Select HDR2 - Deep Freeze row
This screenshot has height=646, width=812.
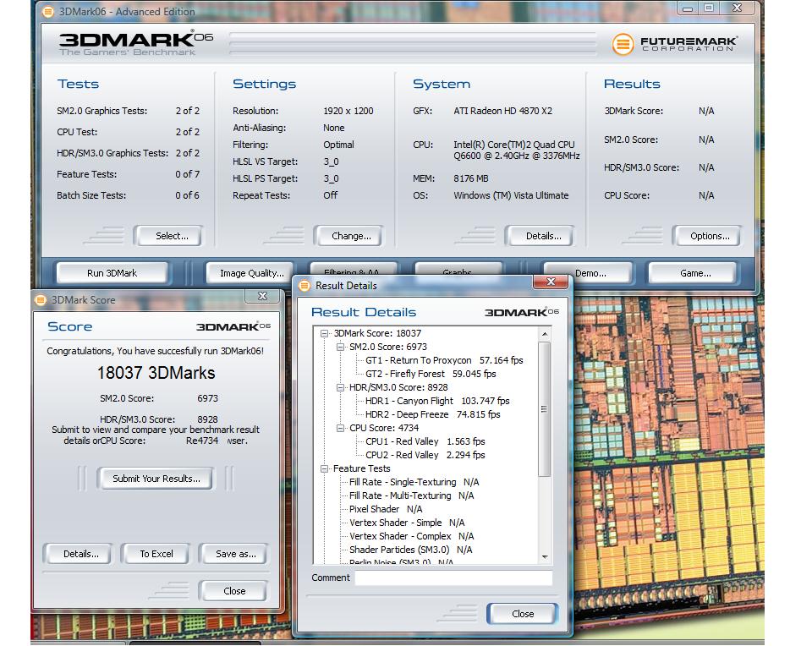[x=432, y=414]
